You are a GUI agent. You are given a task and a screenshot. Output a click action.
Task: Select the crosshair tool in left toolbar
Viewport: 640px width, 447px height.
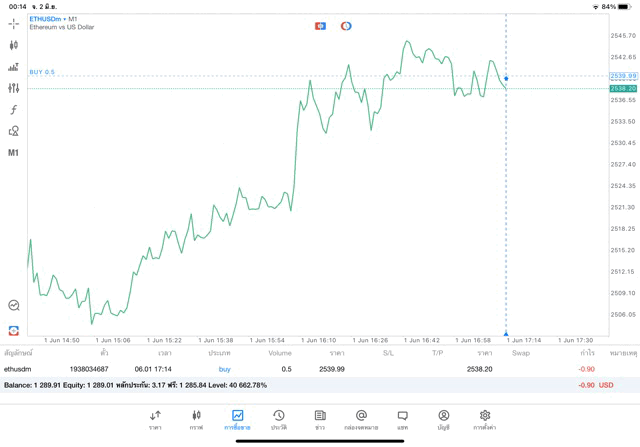[14, 23]
